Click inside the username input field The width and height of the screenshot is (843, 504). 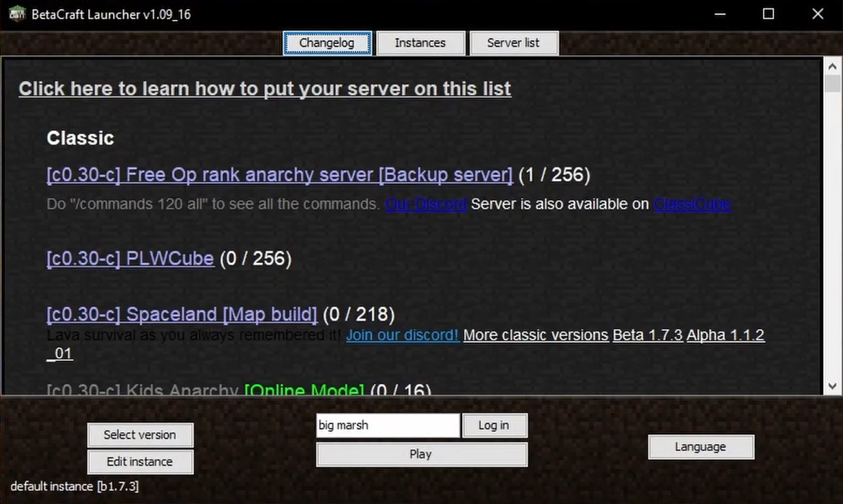coord(387,426)
